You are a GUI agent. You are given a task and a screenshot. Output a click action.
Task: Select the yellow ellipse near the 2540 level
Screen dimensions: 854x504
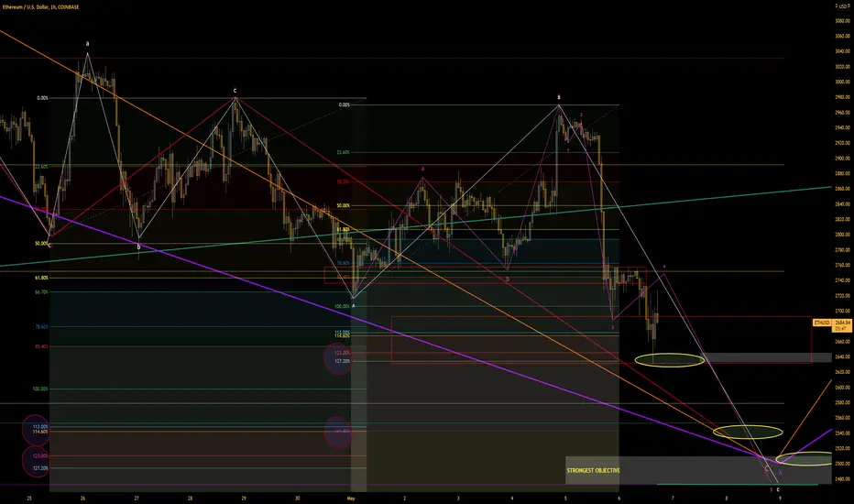(748, 433)
